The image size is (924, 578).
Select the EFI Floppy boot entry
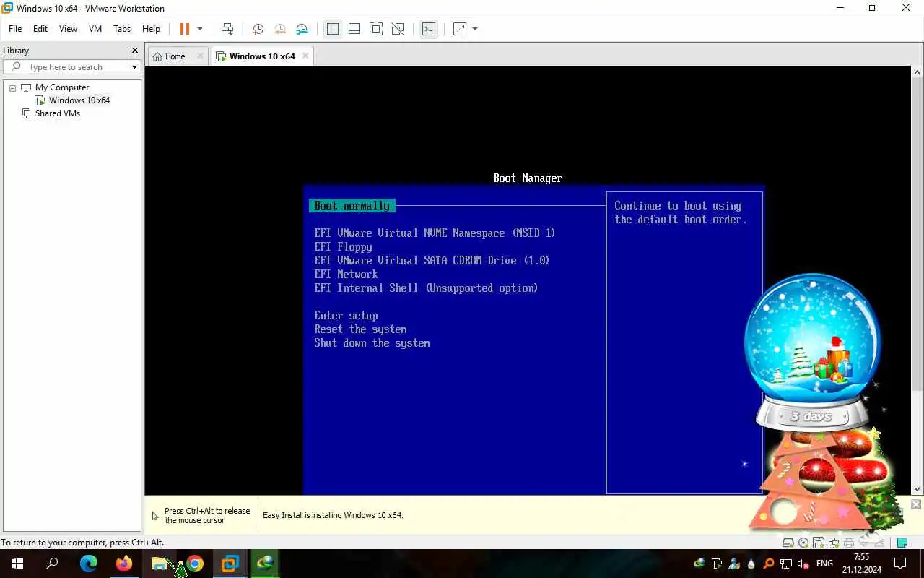click(343, 247)
